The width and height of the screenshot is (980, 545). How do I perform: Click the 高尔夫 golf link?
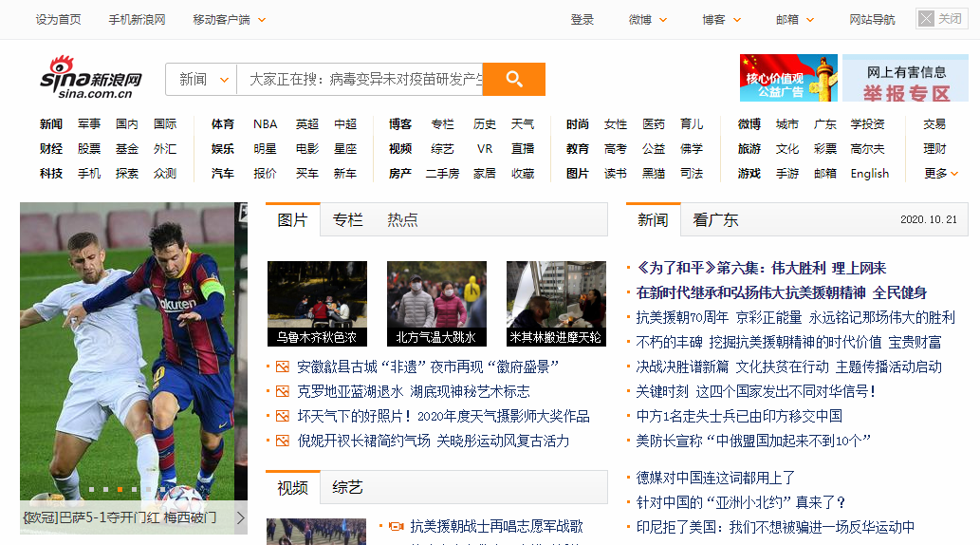point(867,149)
